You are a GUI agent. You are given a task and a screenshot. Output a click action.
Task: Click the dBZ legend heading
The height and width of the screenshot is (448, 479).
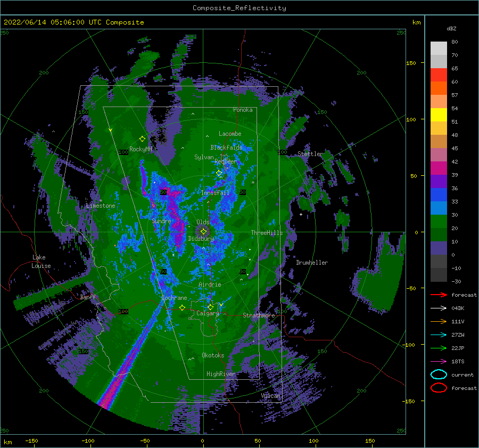click(x=451, y=28)
